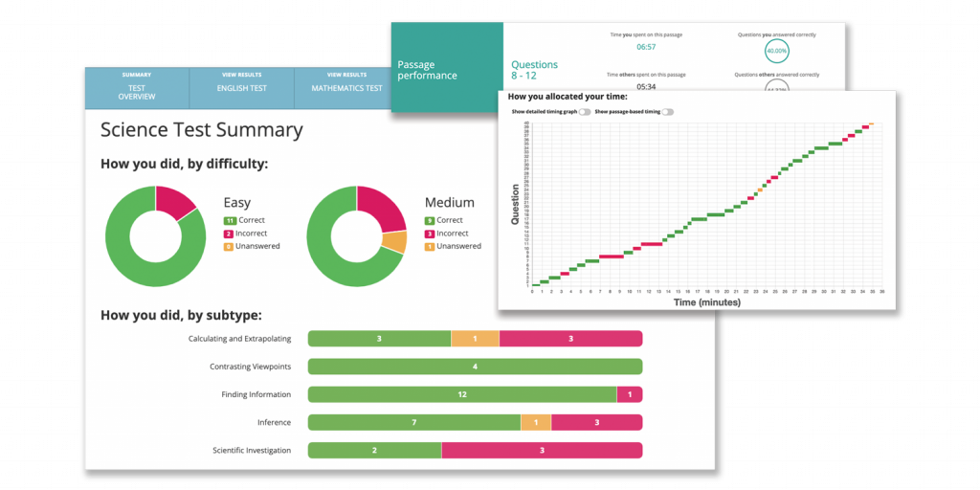Viewport: 980px width, 490px height.
Task: Click orange unanswered segment in Calculating and Extrapolating
Action: pyautogui.click(x=475, y=339)
